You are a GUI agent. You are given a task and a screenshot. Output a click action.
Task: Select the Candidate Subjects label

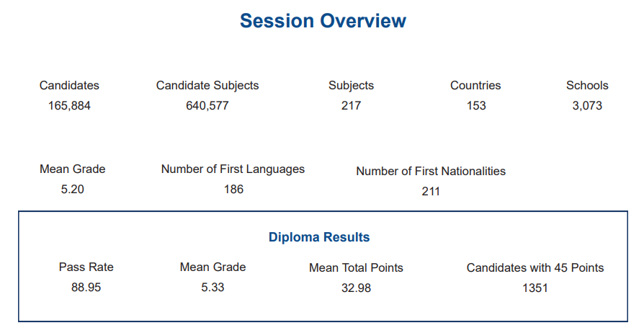[207, 85]
